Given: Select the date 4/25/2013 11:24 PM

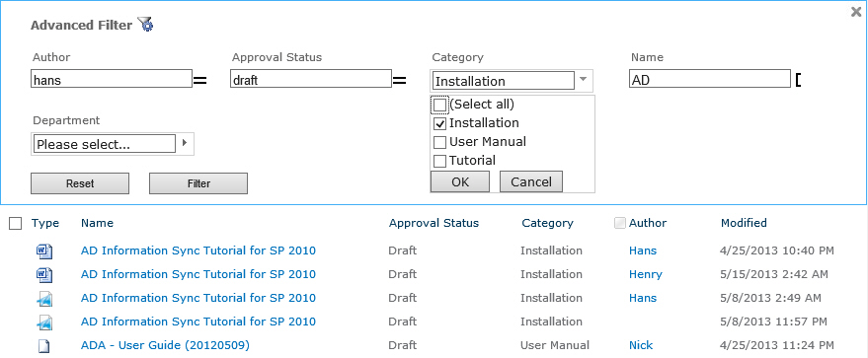Looking at the screenshot, I should [x=776, y=346].
